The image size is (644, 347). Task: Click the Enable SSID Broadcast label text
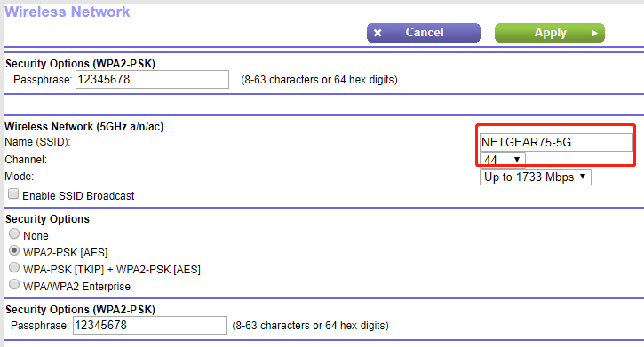(78, 196)
